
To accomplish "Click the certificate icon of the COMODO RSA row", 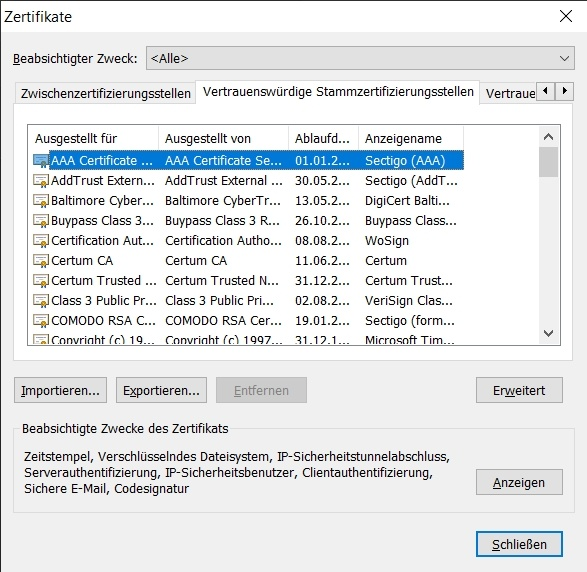I will tap(41, 320).
